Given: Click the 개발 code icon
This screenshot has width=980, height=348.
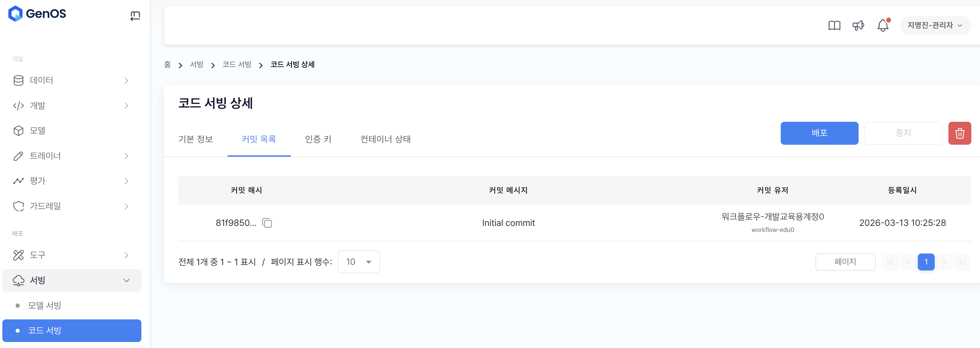Looking at the screenshot, I should point(18,105).
